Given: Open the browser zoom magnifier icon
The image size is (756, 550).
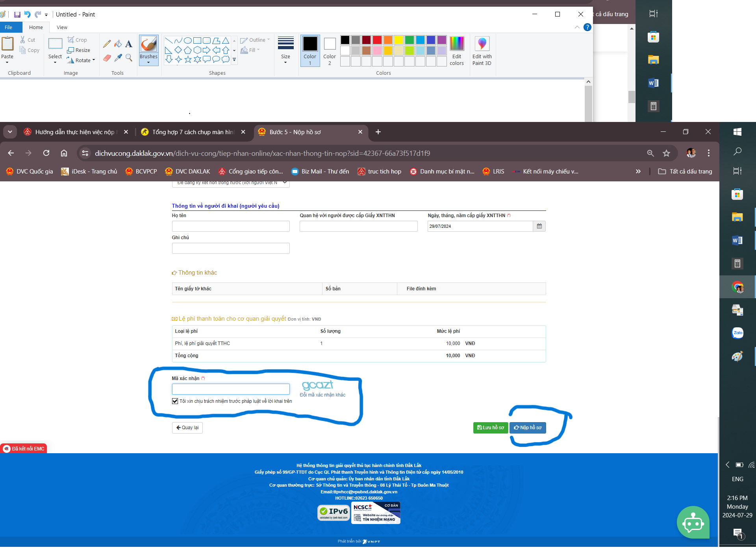Looking at the screenshot, I should (x=650, y=153).
